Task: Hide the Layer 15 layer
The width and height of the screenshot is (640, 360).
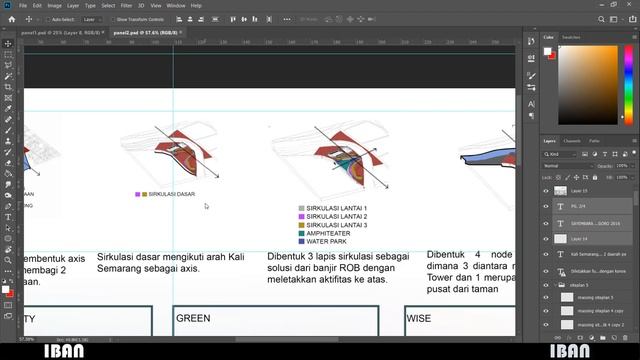Action: (x=546, y=191)
